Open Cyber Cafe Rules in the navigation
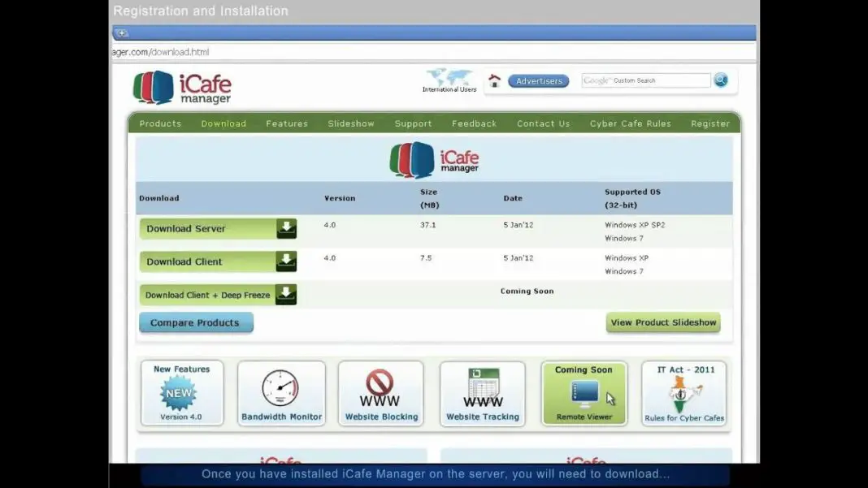Viewport: 868px width, 488px height. coord(630,123)
